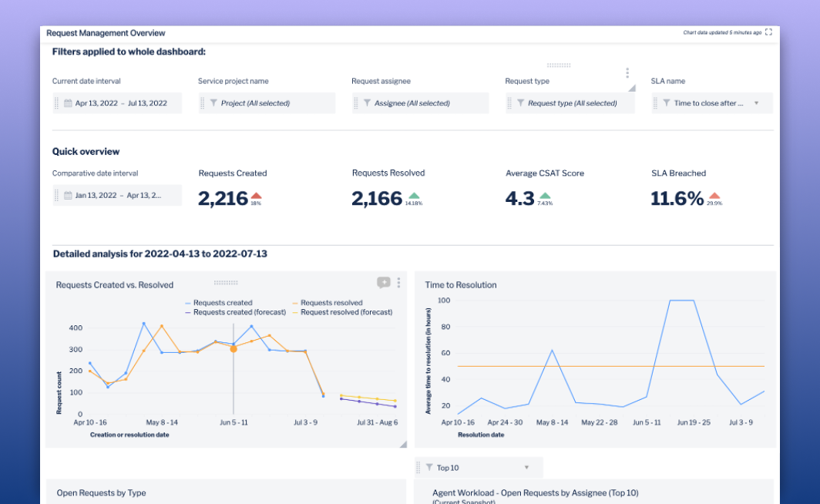Click the Open Requests by Type heading
The height and width of the screenshot is (504, 820).
[102, 492]
